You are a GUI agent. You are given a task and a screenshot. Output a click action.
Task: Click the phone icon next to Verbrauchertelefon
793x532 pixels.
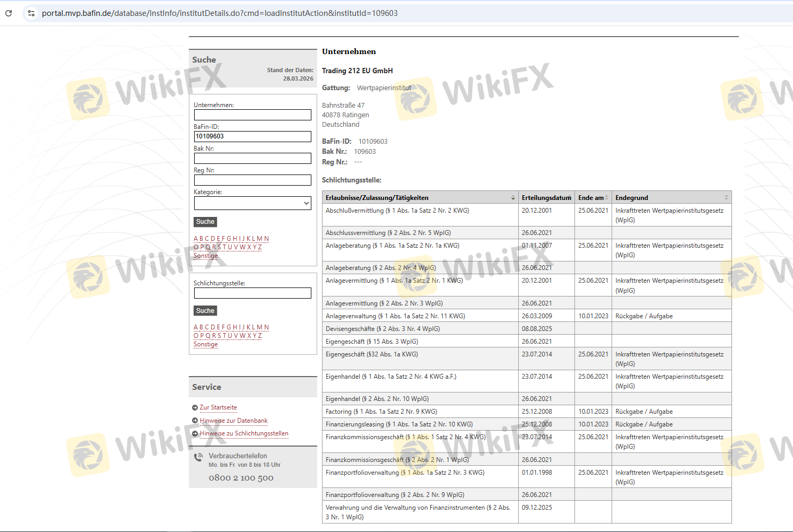tap(198, 457)
